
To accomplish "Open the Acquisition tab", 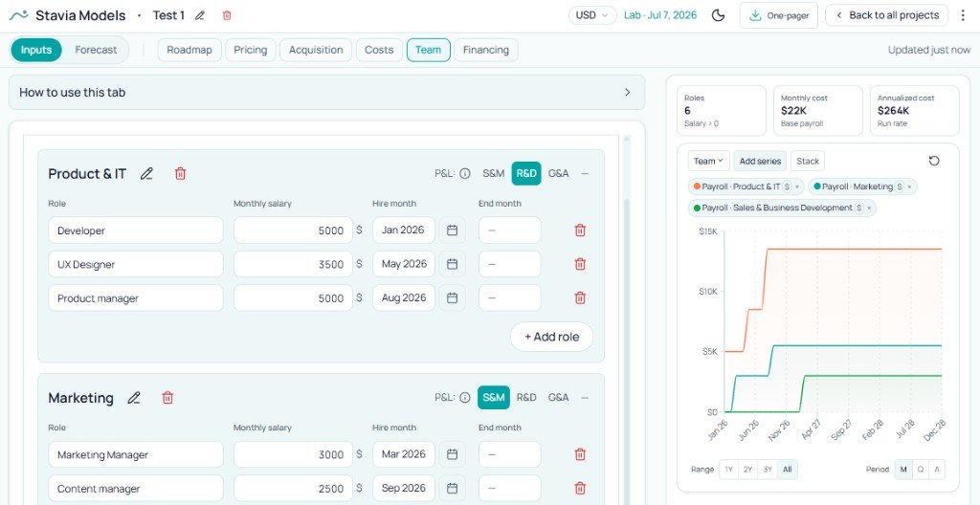I will (316, 50).
